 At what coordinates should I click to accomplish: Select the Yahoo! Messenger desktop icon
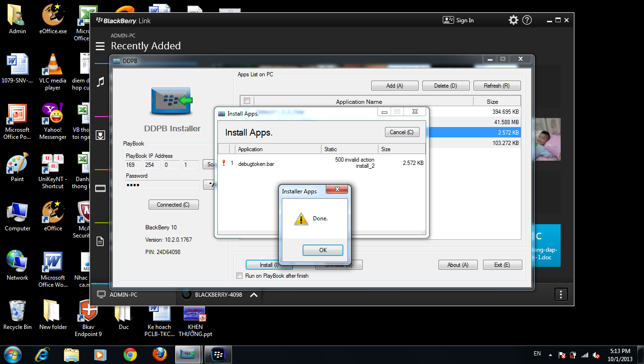(53, 121)
